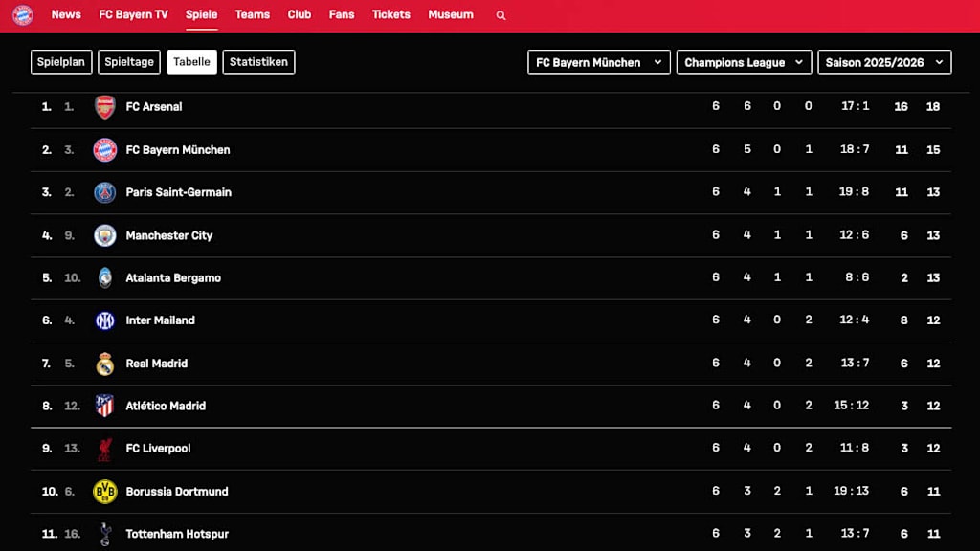Viewport: 980px width, 551px height.
Task: Click the FC Arsenal club crest
Action: pyautogui.click(x=105, y=107)
